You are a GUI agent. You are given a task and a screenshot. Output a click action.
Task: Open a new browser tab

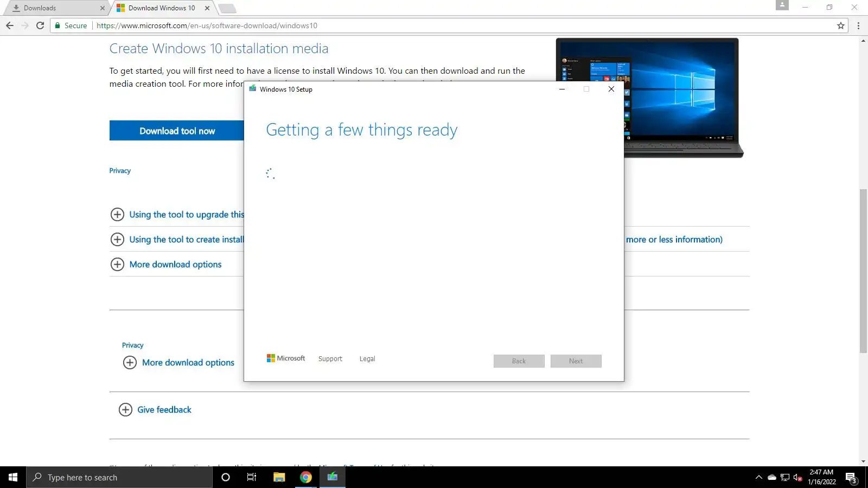click(227, 8)
